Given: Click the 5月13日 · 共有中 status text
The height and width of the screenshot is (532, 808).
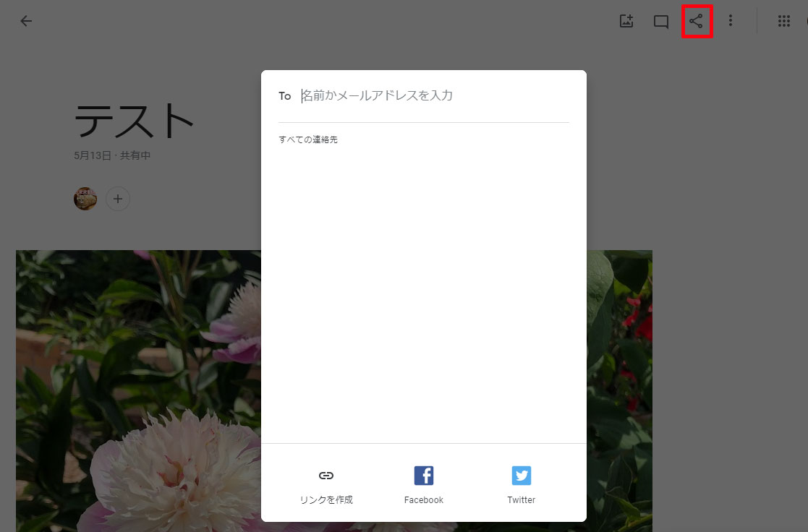Looking at the screenshot, I should coord(112,155).
